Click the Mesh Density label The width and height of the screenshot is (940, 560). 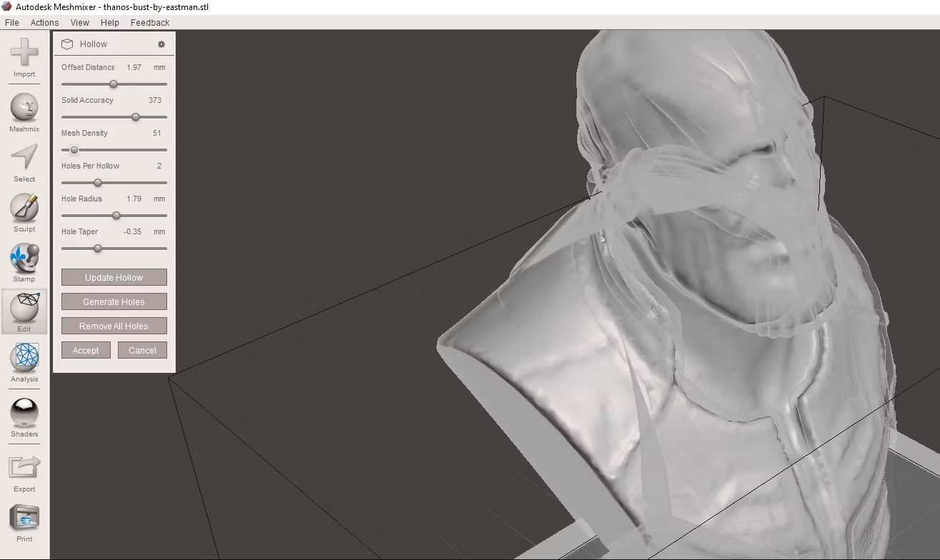coord(84,133)
